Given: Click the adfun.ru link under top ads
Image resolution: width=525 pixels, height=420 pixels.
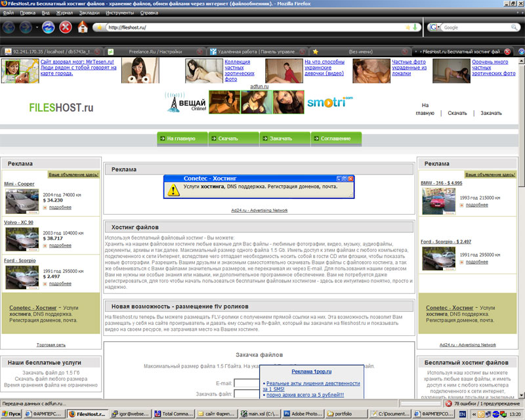Looking at the screenshot, I should coord(259,87).
